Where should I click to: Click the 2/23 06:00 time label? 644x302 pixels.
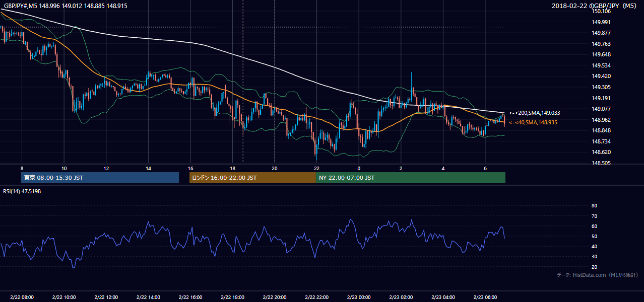click(x=485, y=297)
